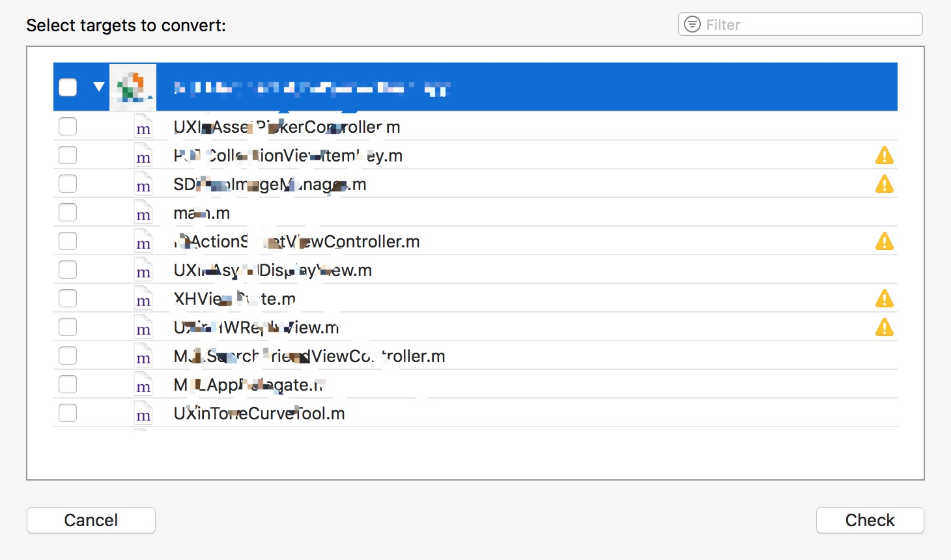Click warning icon on SD image manager row
The height and width of the screenshot is (560, 951).
884,184
